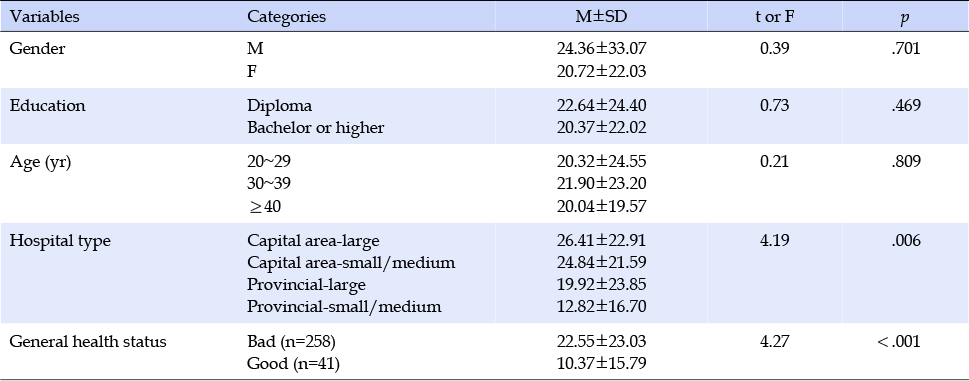Select the Education row label
Viewport: 969px width, 381px height.
(47, 106)
